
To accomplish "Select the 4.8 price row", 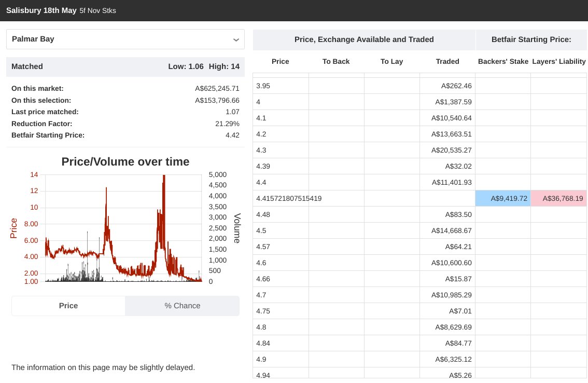I will 419,327.
